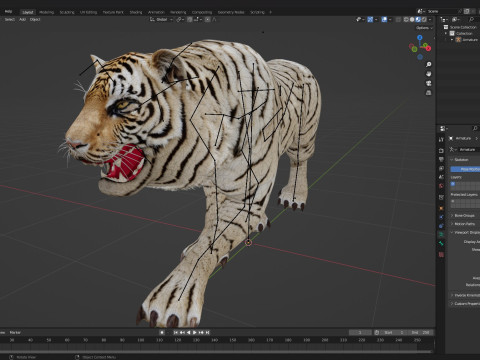Open the outliner display mode dropdown
480x360 pixels.
point(444,20)
